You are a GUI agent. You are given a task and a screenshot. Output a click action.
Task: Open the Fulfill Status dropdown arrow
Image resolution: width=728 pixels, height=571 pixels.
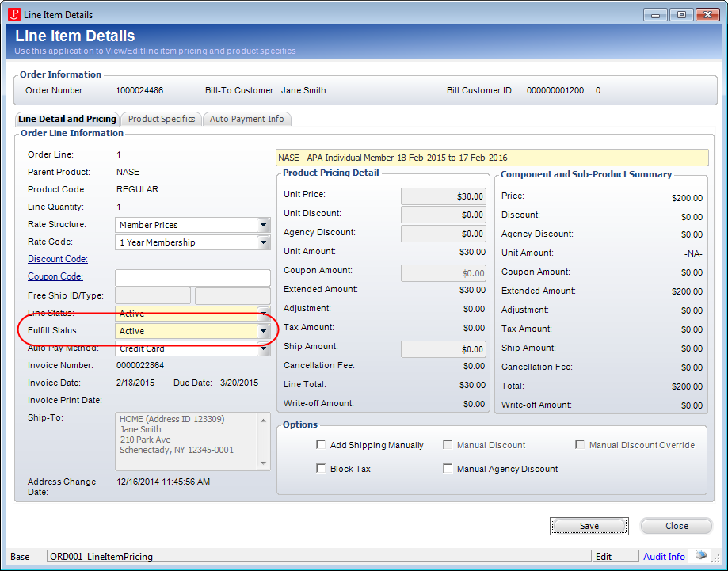pos(263,331)
